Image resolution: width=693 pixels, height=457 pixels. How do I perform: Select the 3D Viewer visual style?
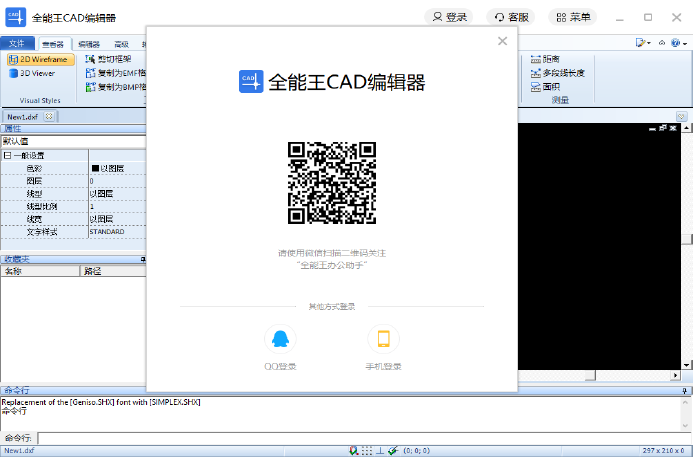38,73
